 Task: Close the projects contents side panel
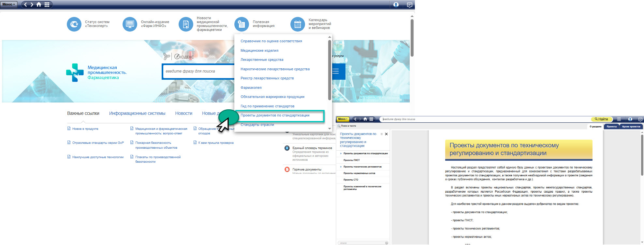[386, 134]
